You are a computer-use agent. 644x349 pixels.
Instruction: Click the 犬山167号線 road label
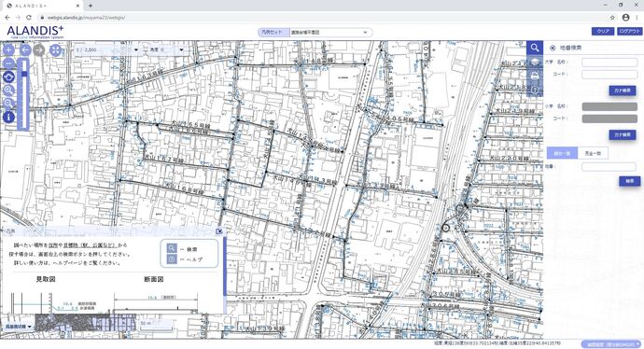pos(164,160)
